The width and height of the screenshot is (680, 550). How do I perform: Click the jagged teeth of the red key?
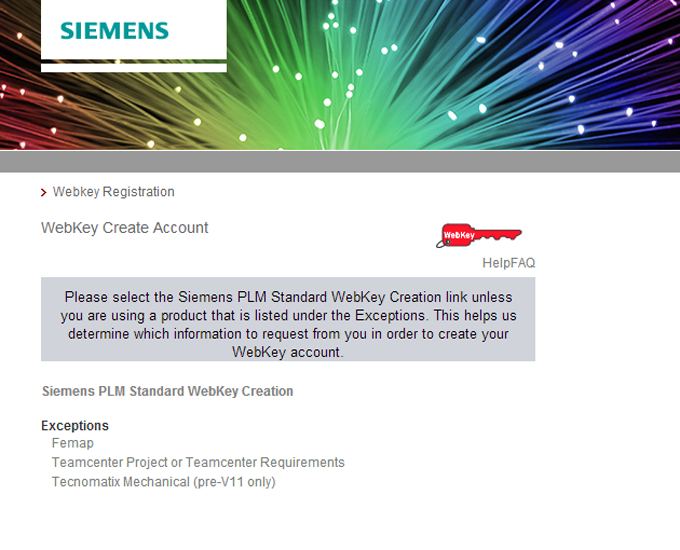(498, 238)
